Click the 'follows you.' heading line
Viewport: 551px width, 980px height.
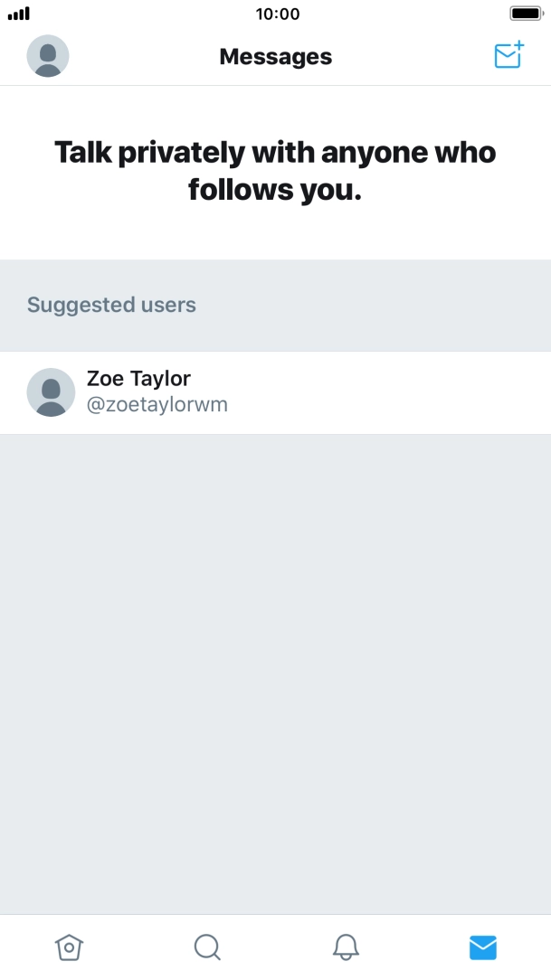click(275, 191)
